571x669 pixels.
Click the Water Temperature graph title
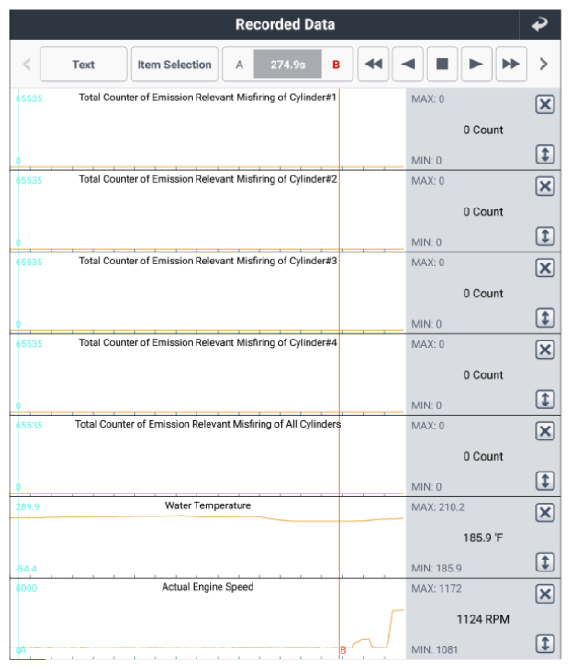pos(208,506)
